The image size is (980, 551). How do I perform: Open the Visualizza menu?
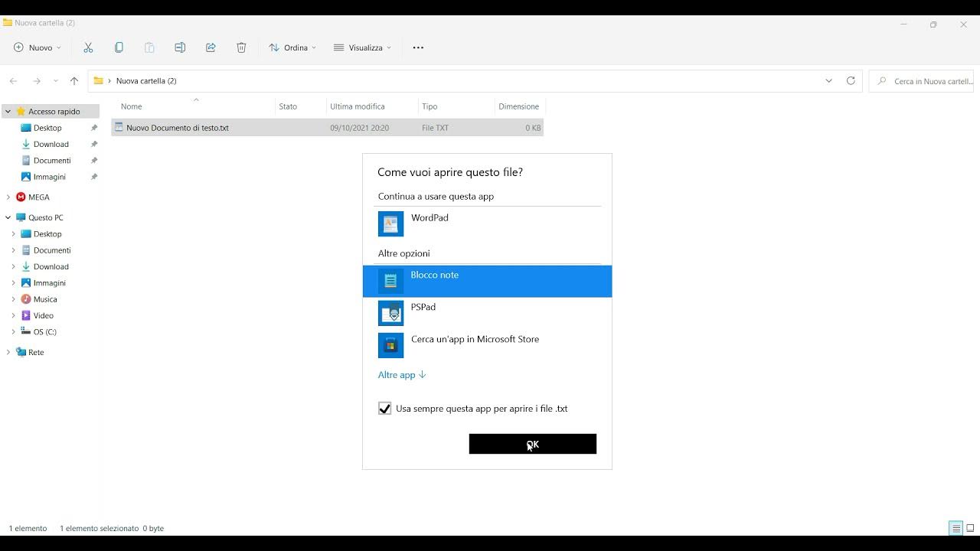361,47
